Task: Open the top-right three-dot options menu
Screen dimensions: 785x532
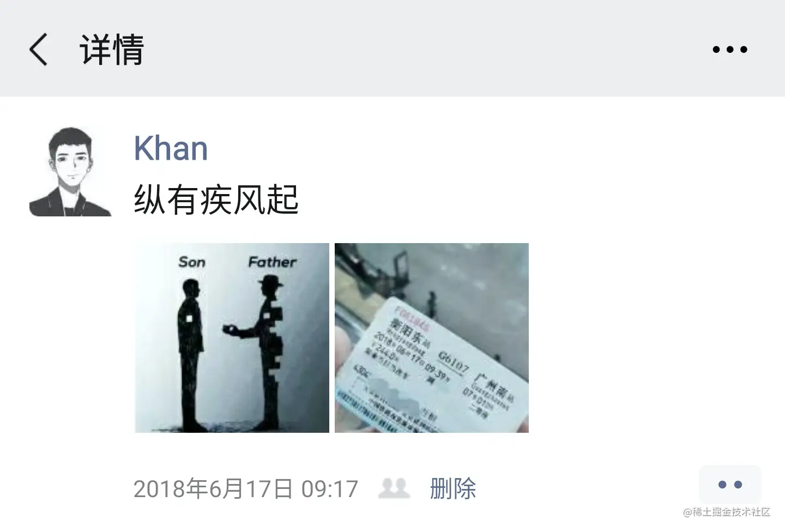Action: pos(730,50)
